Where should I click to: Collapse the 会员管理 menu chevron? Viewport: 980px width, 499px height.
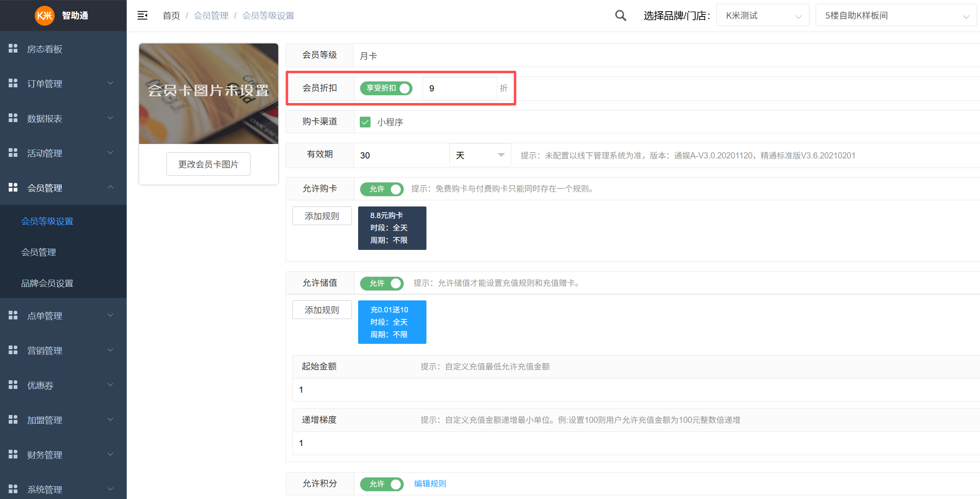click(111, 187)
